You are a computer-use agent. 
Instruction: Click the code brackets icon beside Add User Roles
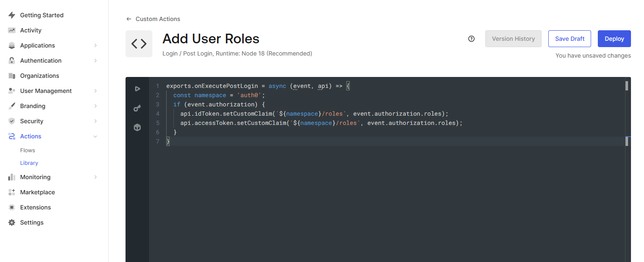pyautogui.click(x=139, y=43)
